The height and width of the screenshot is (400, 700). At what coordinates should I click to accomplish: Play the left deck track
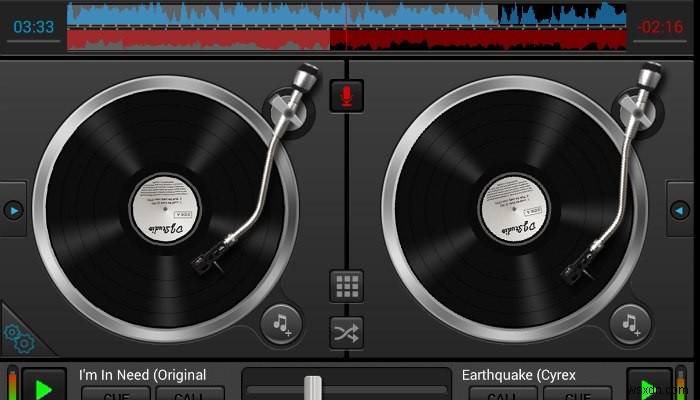click(44, 386)
